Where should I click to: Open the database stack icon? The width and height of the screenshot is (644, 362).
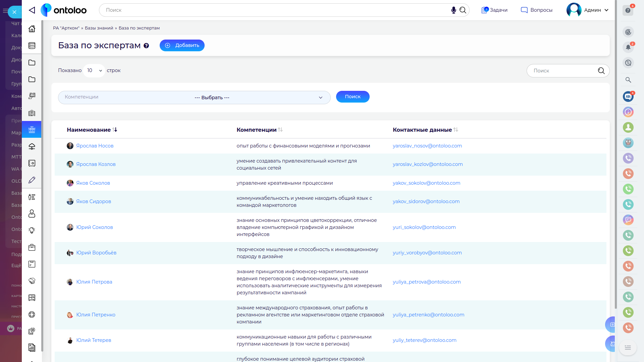[32, 46]
